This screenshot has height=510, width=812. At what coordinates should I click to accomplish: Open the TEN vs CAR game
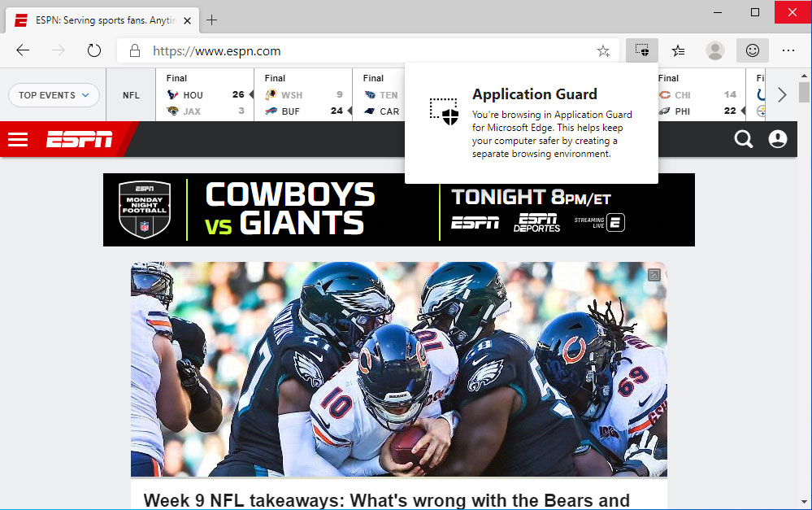click(x=379, y=95)
